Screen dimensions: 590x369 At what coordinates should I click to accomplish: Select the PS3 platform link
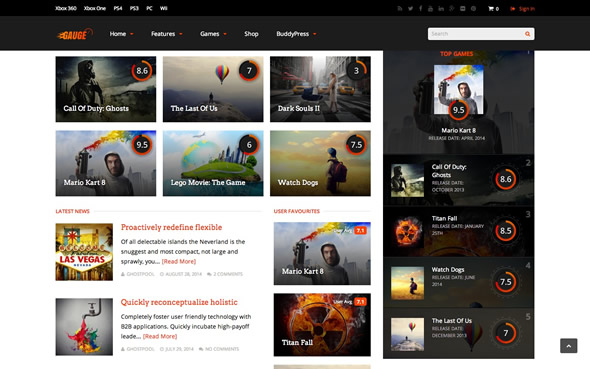(134, 8)
